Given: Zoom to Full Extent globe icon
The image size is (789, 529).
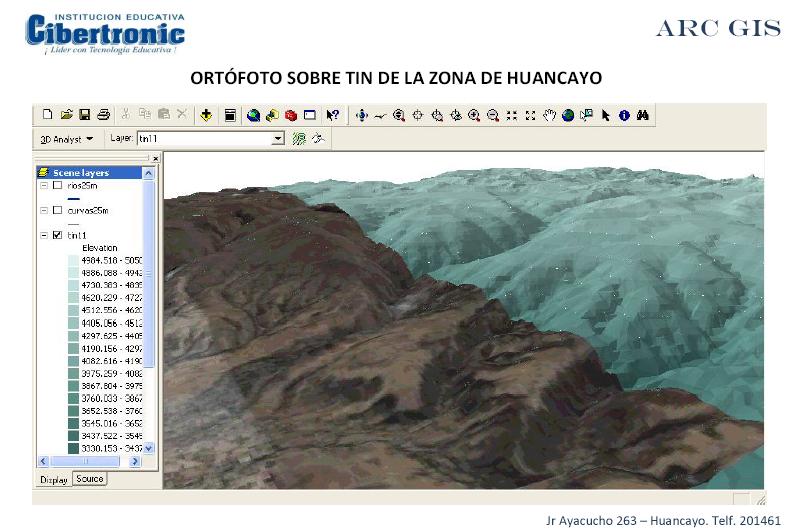Looking at the screenshot, I should click(x=568, y=115).
